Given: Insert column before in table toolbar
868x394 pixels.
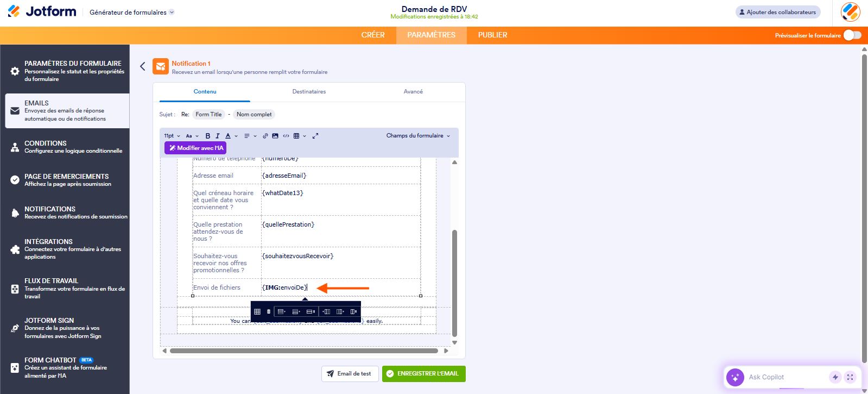Looking at the screenshot, I should tap(326, 311).
